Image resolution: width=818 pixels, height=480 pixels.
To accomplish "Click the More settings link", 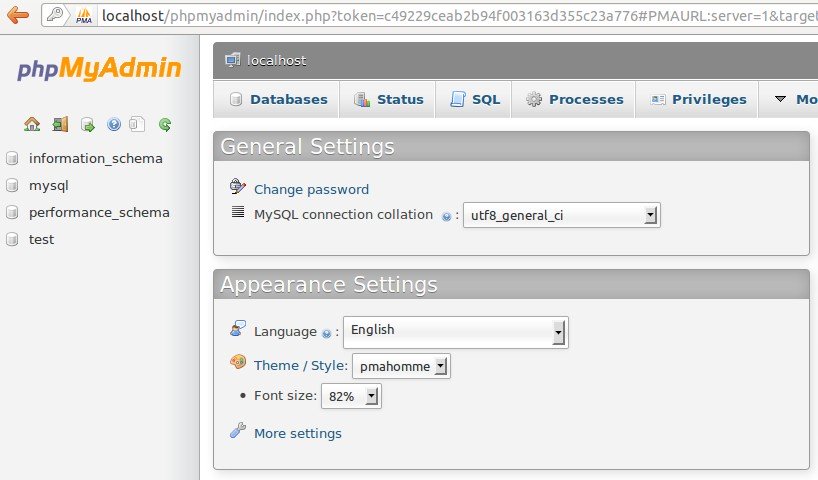I will tap(297, 433).
